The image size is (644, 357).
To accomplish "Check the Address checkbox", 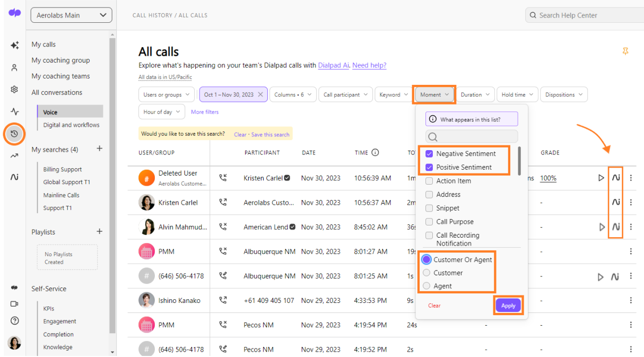I will tap(429, 195).
